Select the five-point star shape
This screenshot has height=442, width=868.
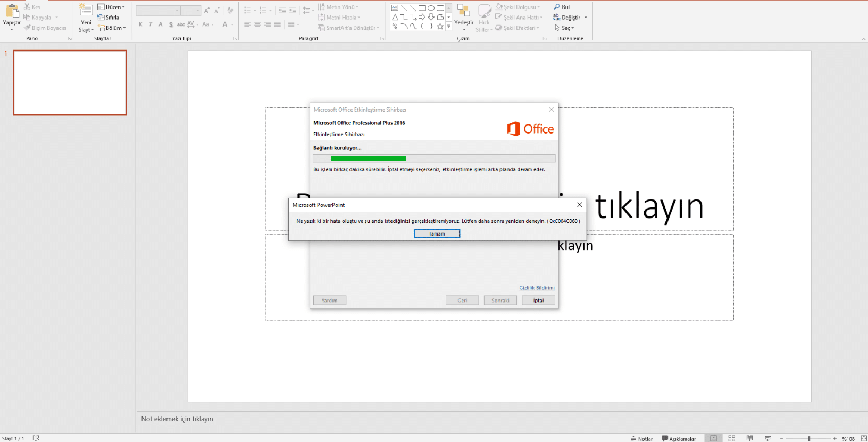click(x=440, y=26)
